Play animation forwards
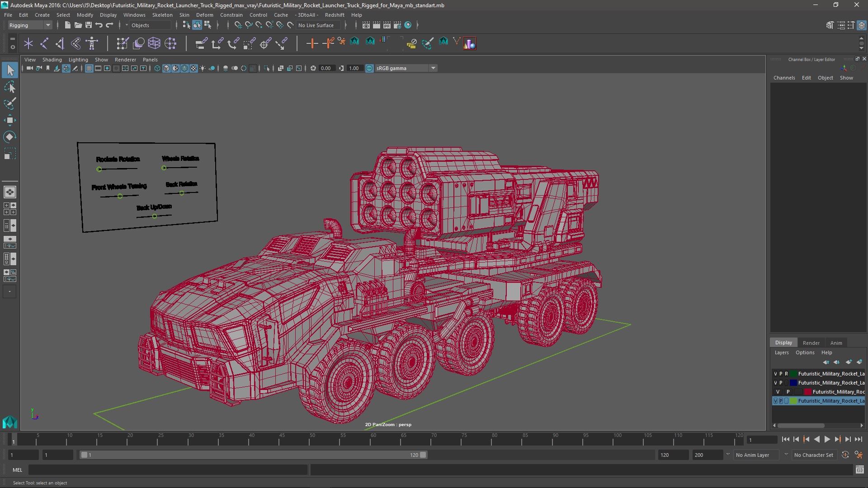This screenshot has width=868, height=488. (x=827, y=439)
